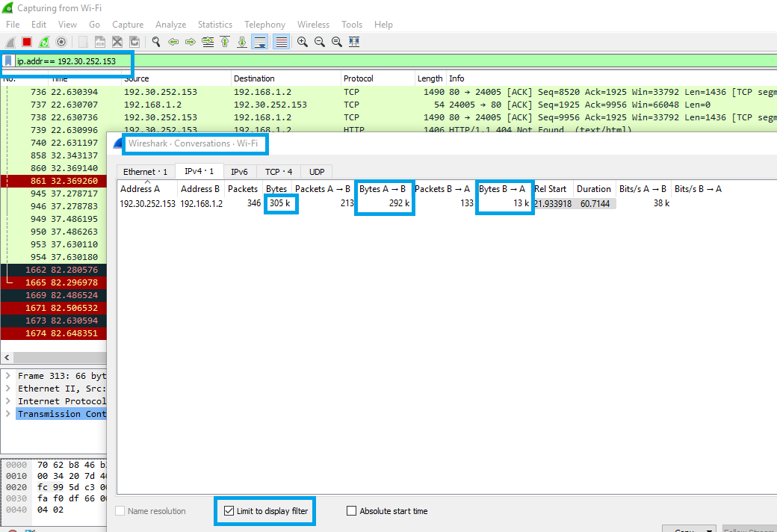777x532 pixels.
Task: Click the resize columns to content icon
Action: [354, 42]
